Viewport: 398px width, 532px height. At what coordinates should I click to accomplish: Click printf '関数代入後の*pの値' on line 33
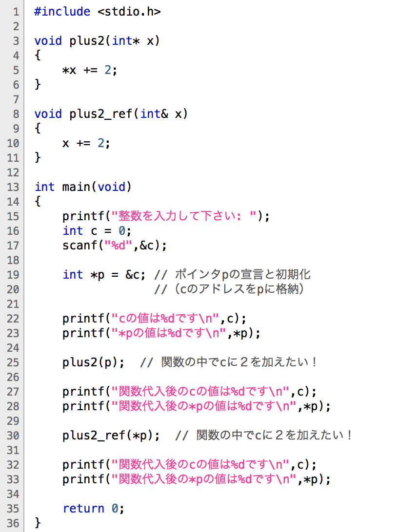pyautogui.click(x=197, y=479)
